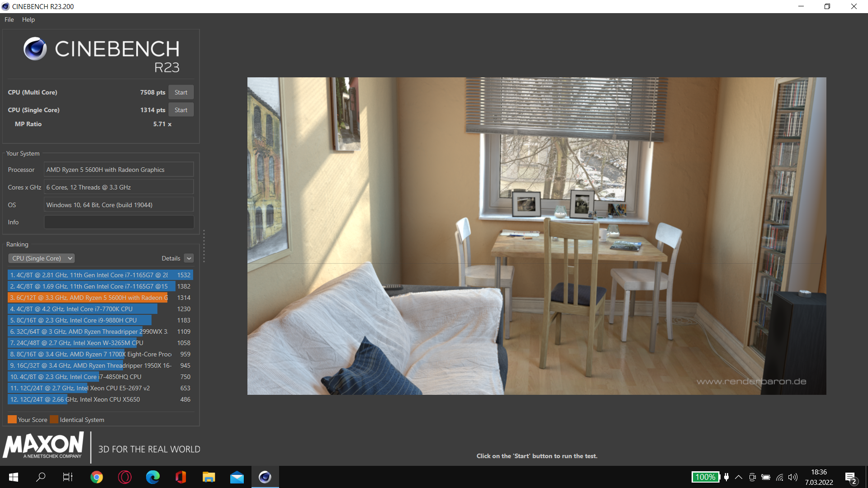Click the 7508 pts multi core score
The height and width of the screenshot is (488, 868).
coord(152,92)
